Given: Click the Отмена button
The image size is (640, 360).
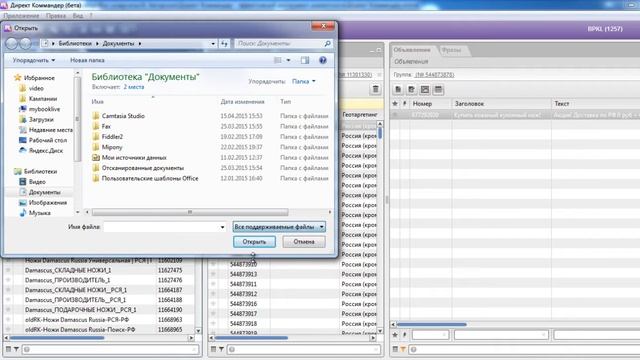Looking at the screenshot, I should pos(304,242).
